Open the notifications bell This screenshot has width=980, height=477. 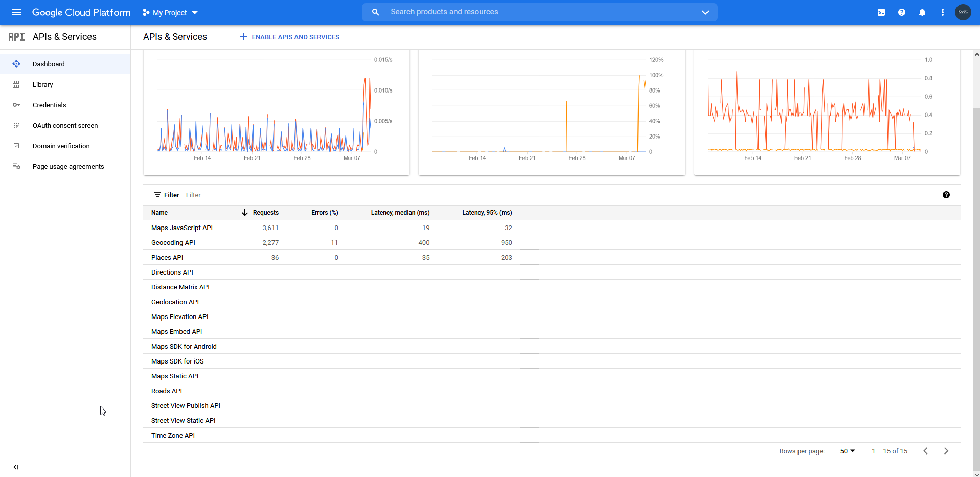pos(922,12)
